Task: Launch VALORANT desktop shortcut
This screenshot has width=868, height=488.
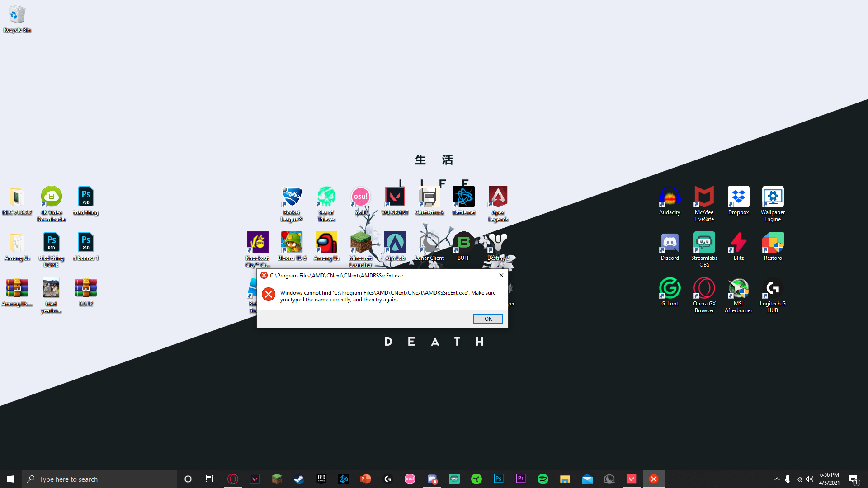Action: tap(395, 201)
